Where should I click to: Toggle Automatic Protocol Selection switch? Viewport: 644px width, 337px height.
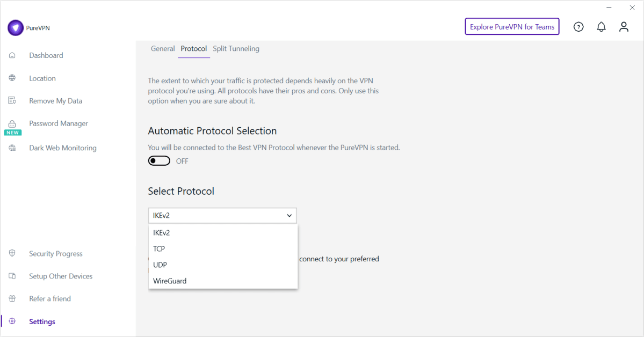tap(159, 161)
